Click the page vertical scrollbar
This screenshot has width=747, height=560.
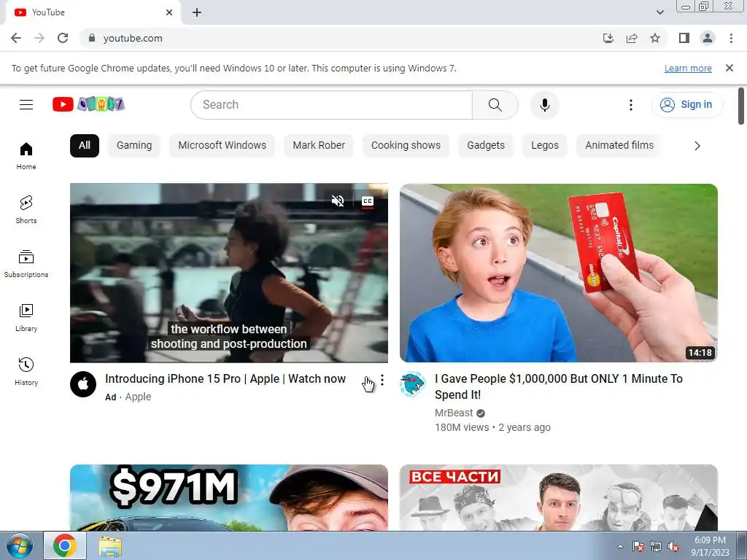click(x=741, y=106)
